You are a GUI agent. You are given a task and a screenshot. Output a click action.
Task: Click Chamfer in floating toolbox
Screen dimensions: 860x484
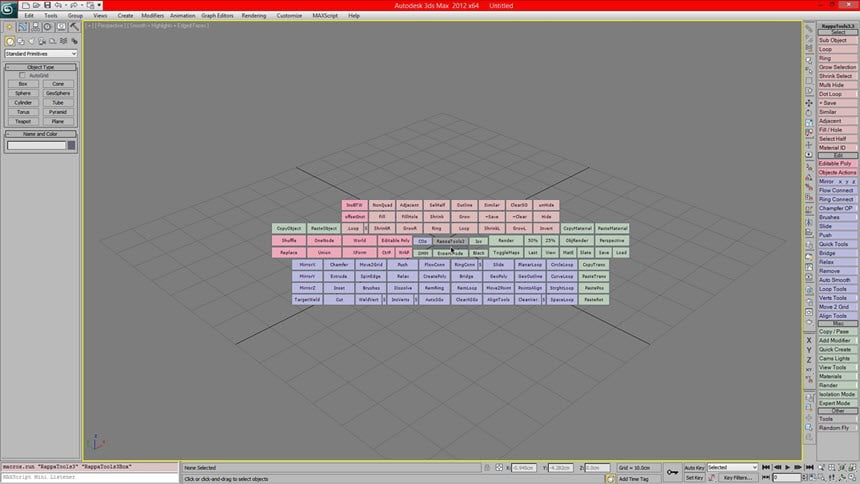coord(339,264)
